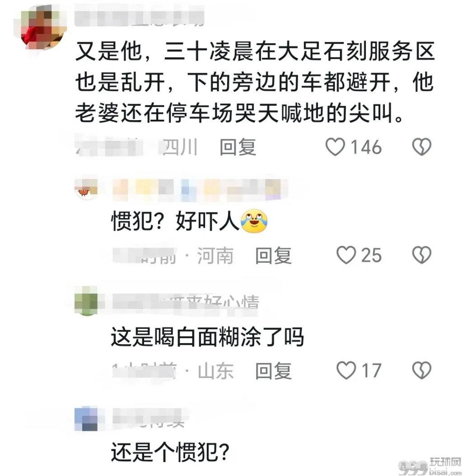462x476 pixels.
Task: Open the first commenter's blurred avatar
Action: (x=41, y=28)
